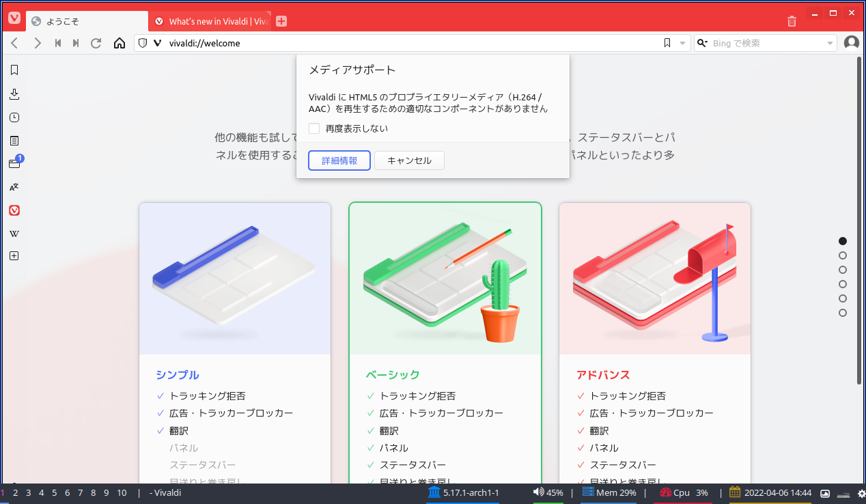Go forward with the forward arrow
Screen dimensions: 866x504
pos(38,43)
